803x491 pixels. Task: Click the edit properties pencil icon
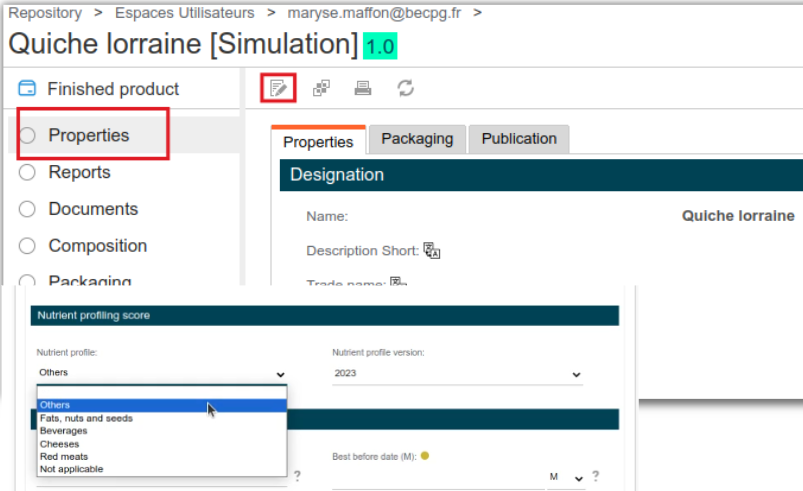pyautogui.click(x=278, y=88)
